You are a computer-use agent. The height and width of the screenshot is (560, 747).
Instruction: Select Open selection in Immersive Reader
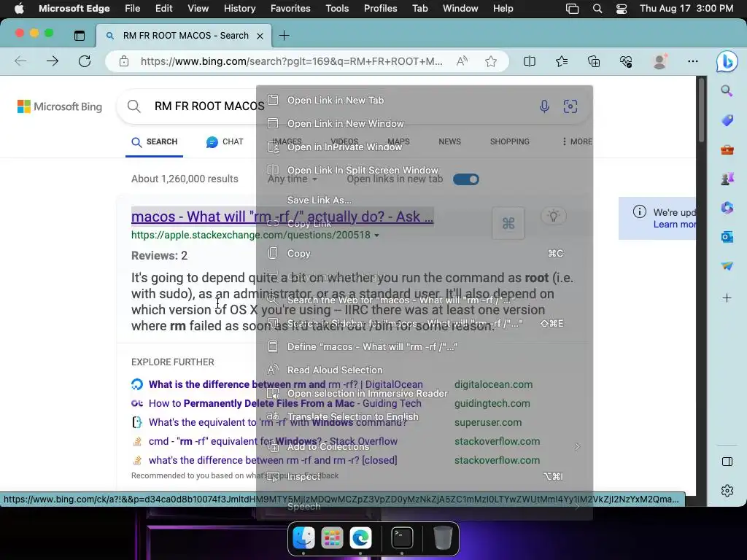tap(424, 393)
